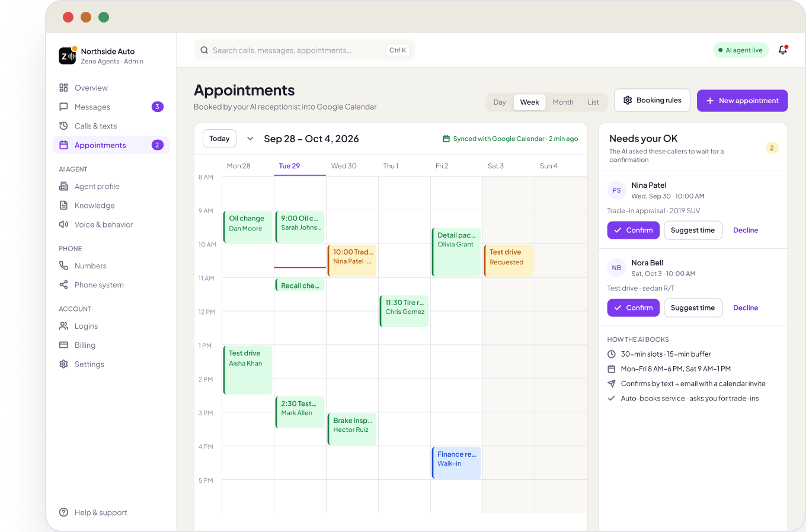Click the Messages speech bubble icon
Screen dimensions: 806x532
pos(63,107)
